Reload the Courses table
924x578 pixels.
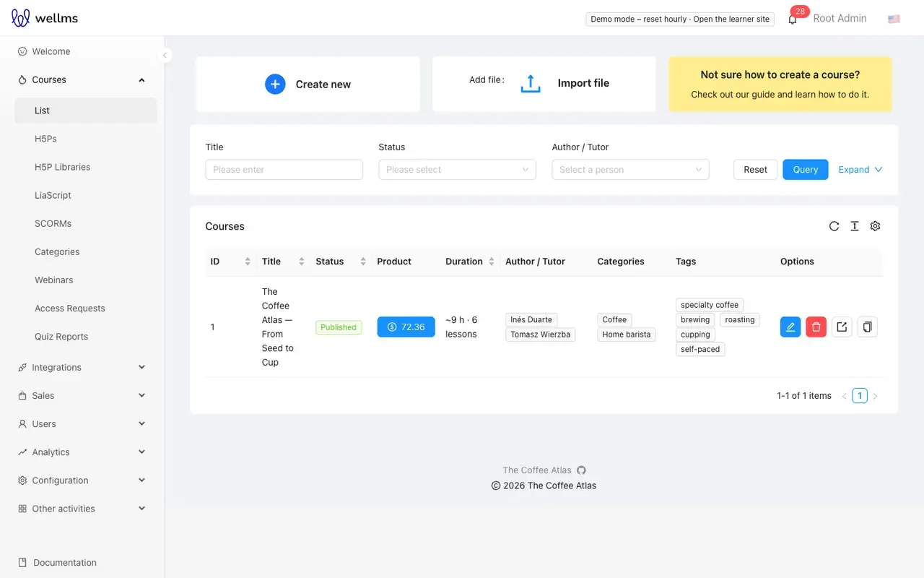coord(834,226)
